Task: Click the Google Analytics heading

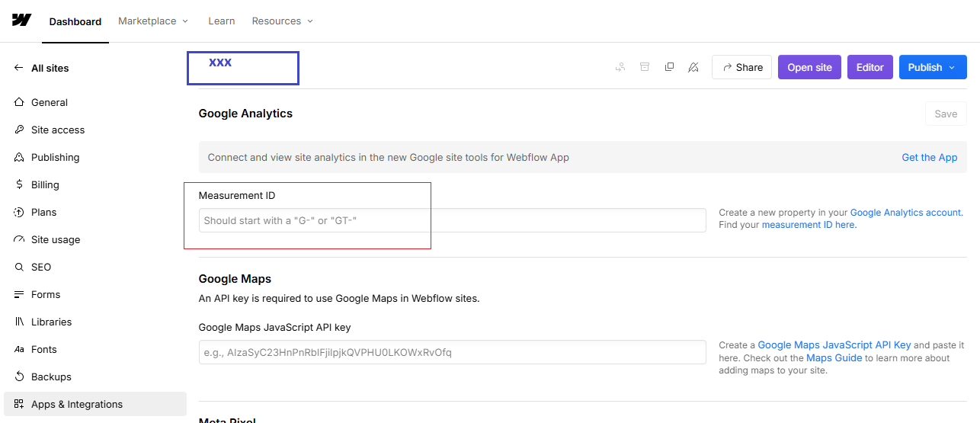Action: 245,114
